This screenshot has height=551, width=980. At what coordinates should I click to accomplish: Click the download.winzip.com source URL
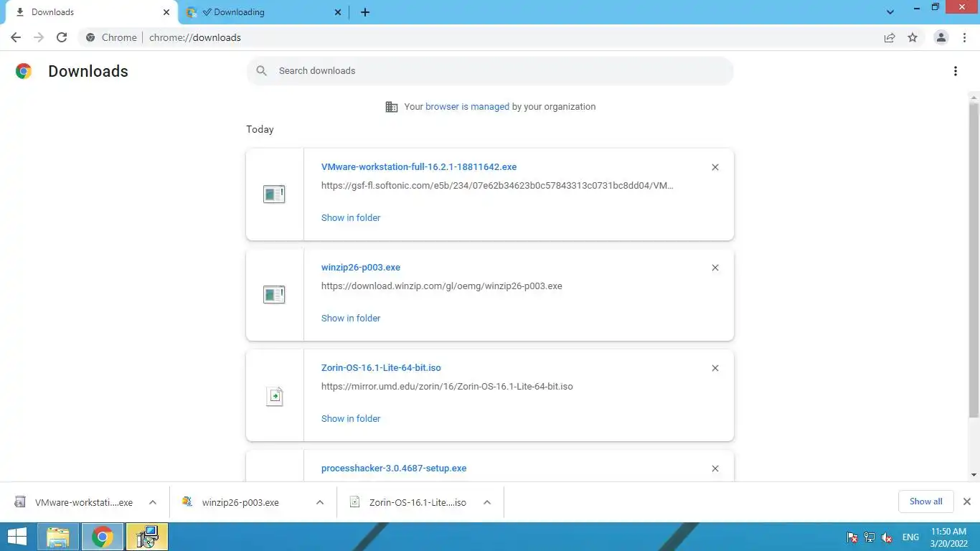pyautogui.click(x=442, y=286)
